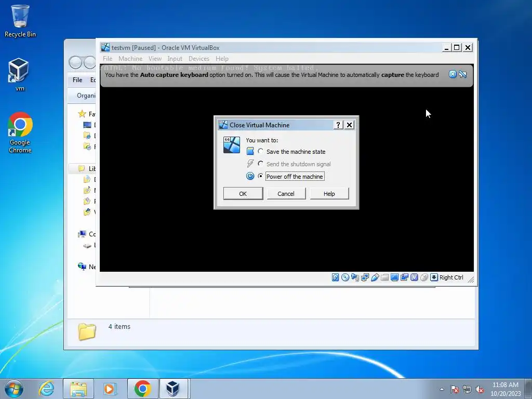This screenshot has width=532, height=399.
Task: Open the vm desktop shortcut
Action: 20,75
